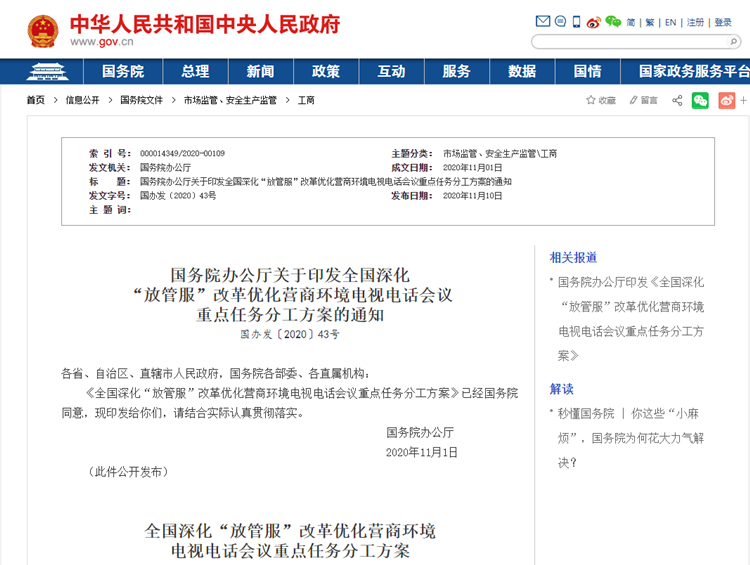
Task: Click the national emblem logo
Action: (42, 31)
